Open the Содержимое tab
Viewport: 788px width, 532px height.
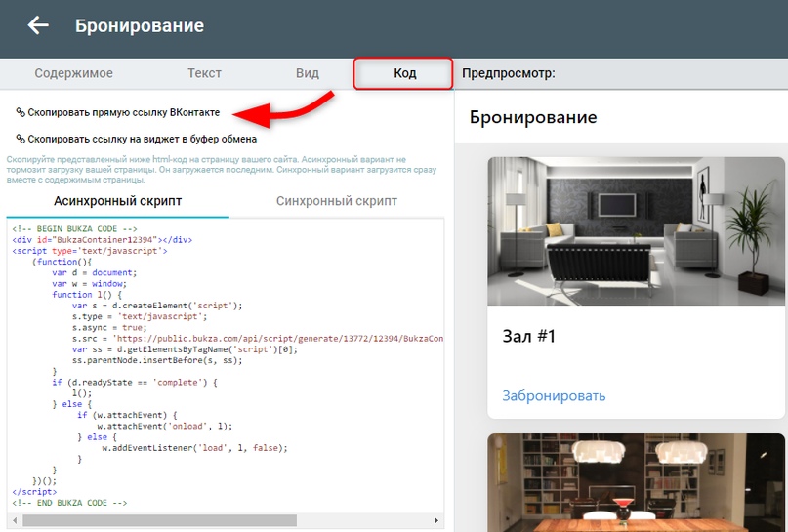coord(73,73)
